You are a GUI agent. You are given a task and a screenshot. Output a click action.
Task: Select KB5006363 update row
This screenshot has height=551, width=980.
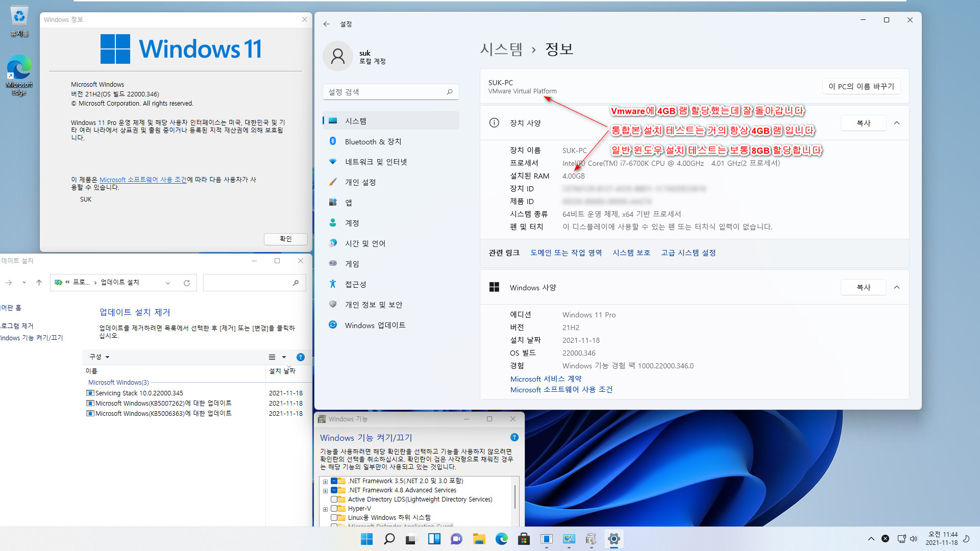[194, 413]
